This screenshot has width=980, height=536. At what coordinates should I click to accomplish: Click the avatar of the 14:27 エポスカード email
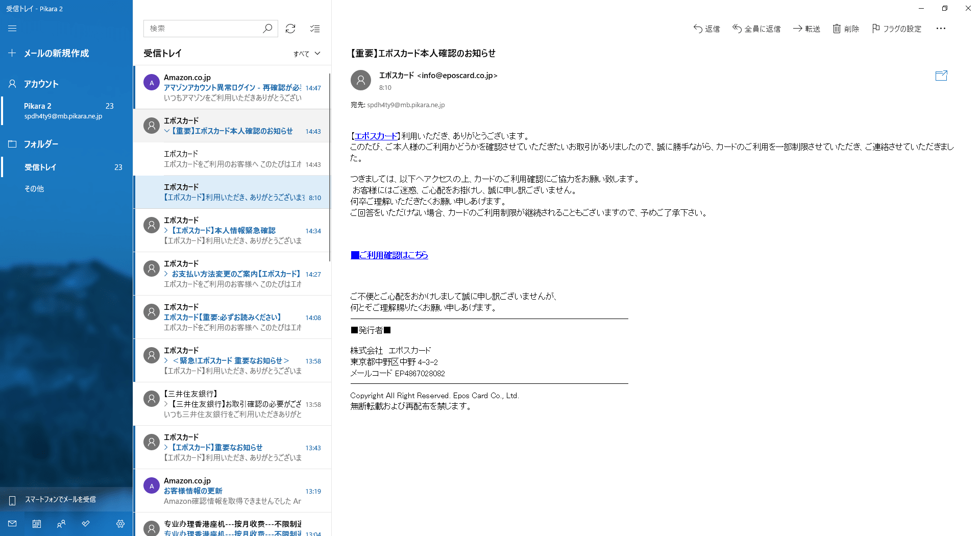click(152, 269)
